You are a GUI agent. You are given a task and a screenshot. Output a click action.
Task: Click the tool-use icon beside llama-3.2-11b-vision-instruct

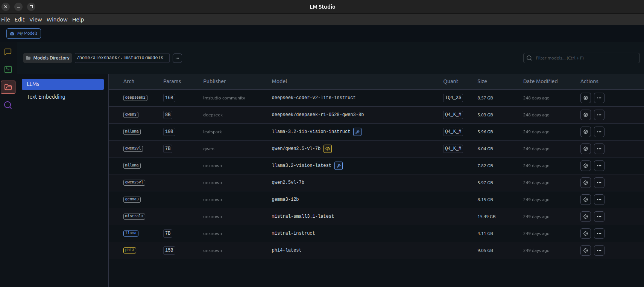(357, 132)
